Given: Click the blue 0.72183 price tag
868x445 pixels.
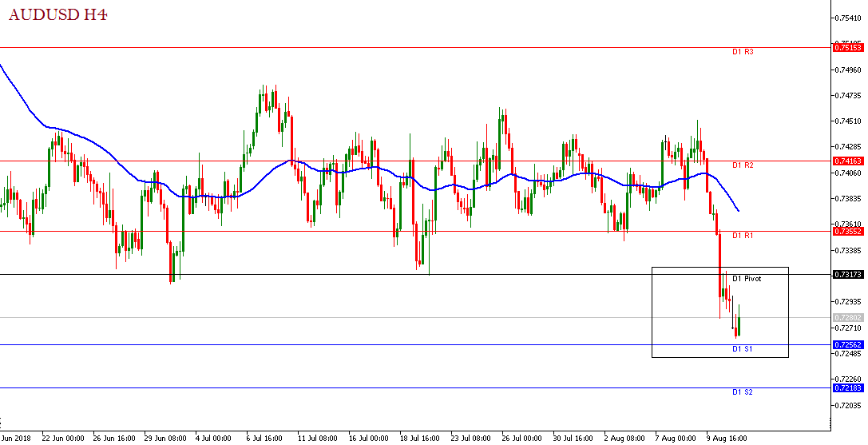Looking at the screenshot, I should [846, 388].
